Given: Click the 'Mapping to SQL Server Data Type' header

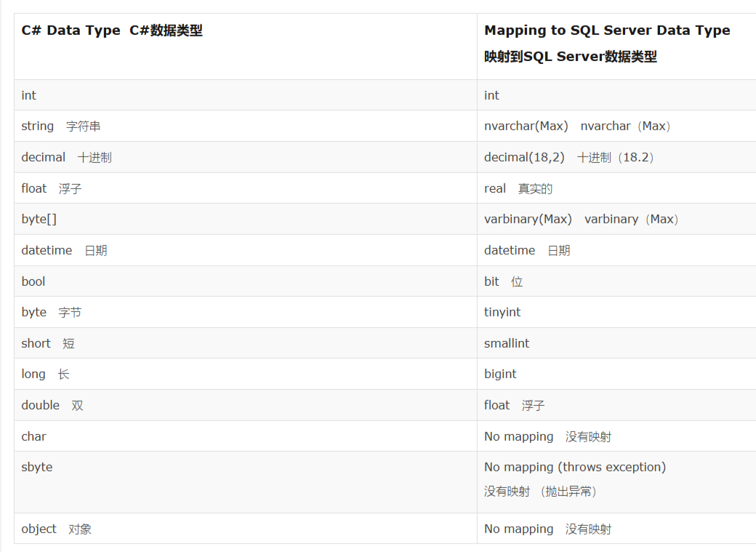Looking at the screenshot, I should pyautogui.click(x=607, y=31).
